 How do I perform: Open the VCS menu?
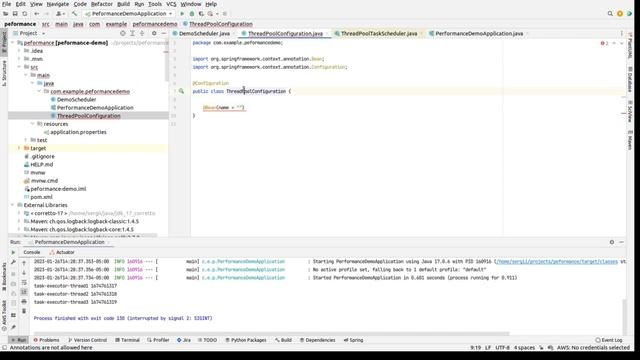point(171,4)
